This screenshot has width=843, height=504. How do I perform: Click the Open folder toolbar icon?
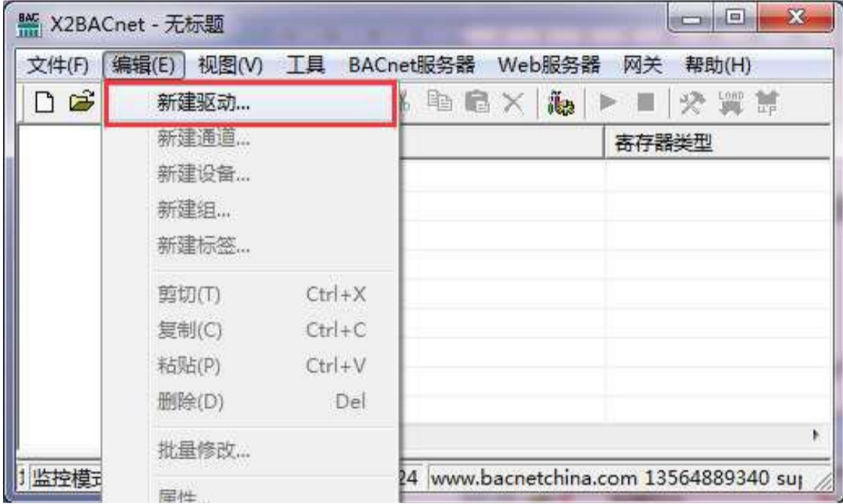pos(81,102)
